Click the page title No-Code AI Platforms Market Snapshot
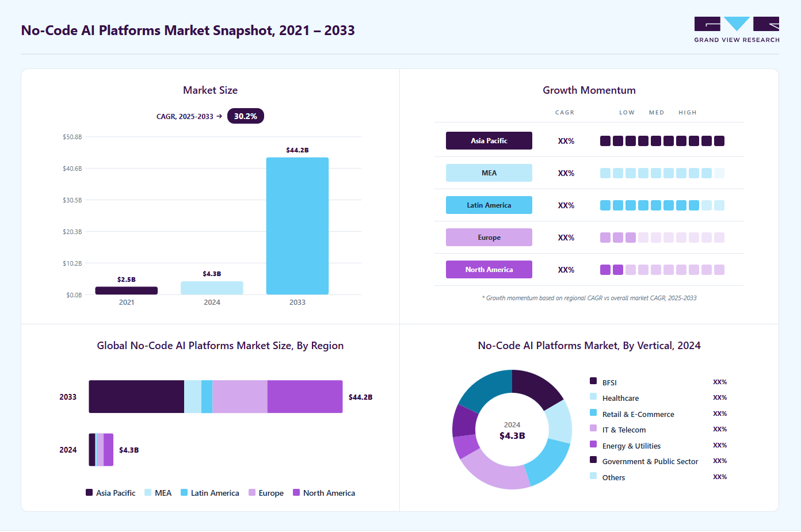Screen dimensions: 801x532 coord(188,30)
